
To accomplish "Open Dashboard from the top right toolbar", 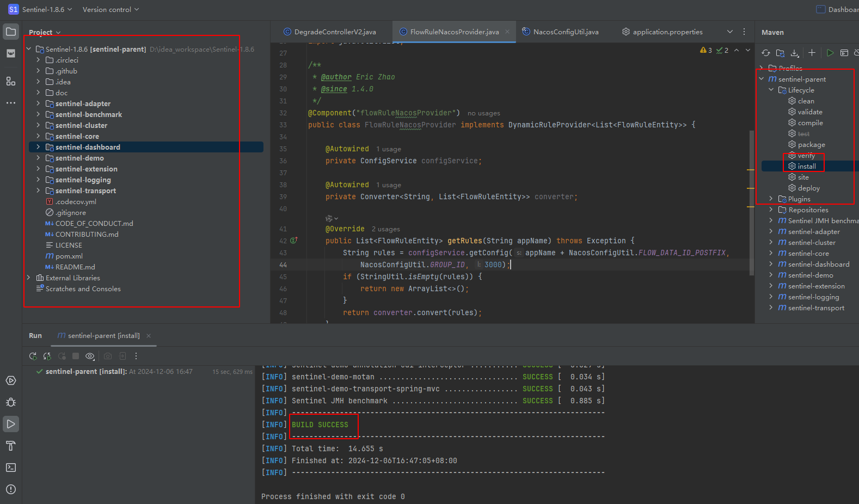I will coord(837,9).
